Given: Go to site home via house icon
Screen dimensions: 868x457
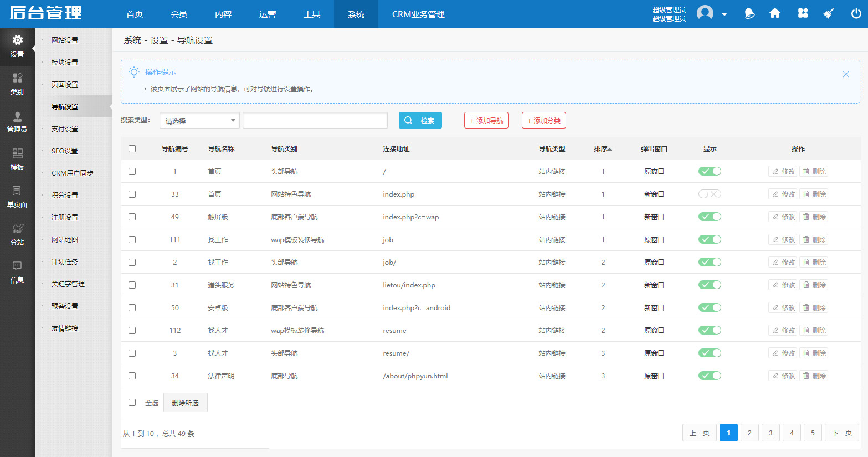Looking at the screenshot, I should click(x=775, y=13).
